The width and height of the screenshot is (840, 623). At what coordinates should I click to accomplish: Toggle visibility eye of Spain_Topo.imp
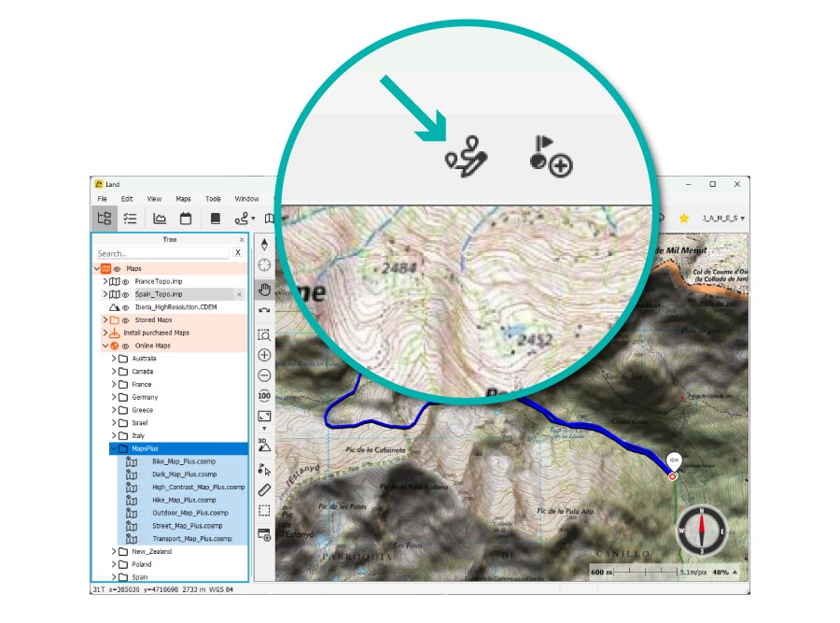pyautogui.click(x=125, y=294)
